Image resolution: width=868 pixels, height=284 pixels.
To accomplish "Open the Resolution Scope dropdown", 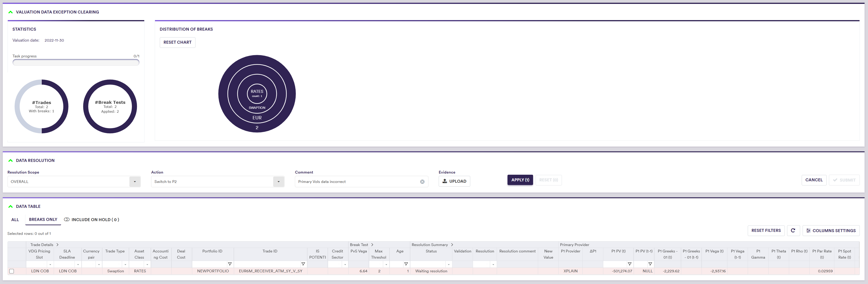I will [x=135, y=182].
